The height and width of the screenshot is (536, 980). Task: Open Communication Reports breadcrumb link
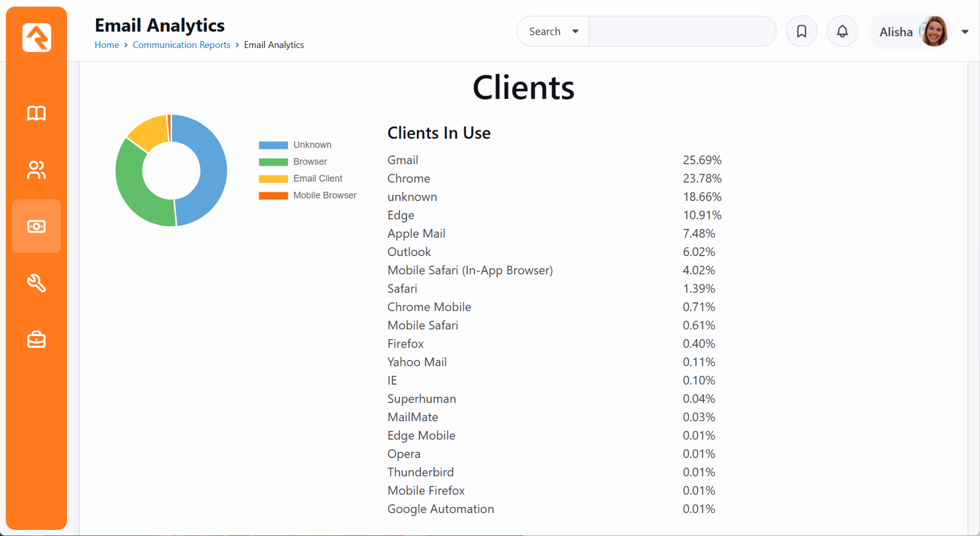click(181, 45)
